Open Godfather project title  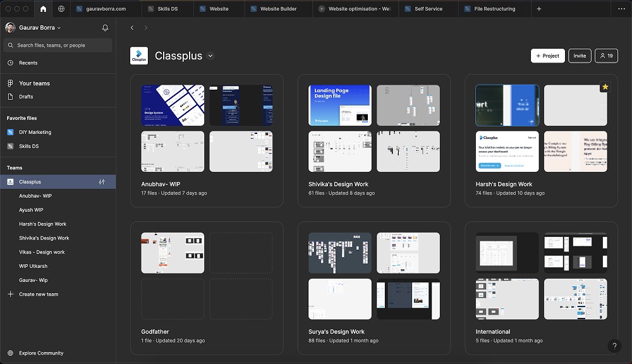155,331
